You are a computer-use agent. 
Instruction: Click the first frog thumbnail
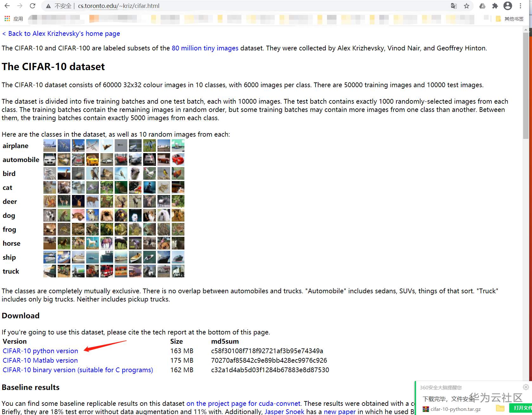coord(50,229)
